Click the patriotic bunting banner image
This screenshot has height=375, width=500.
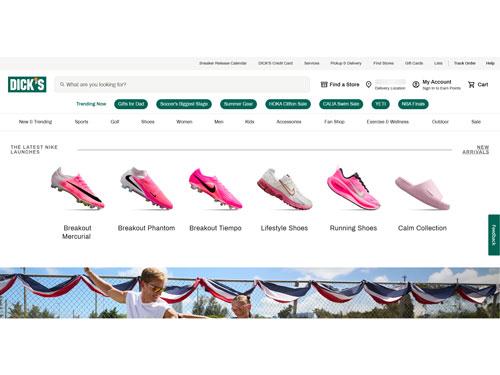coord(250,293)
